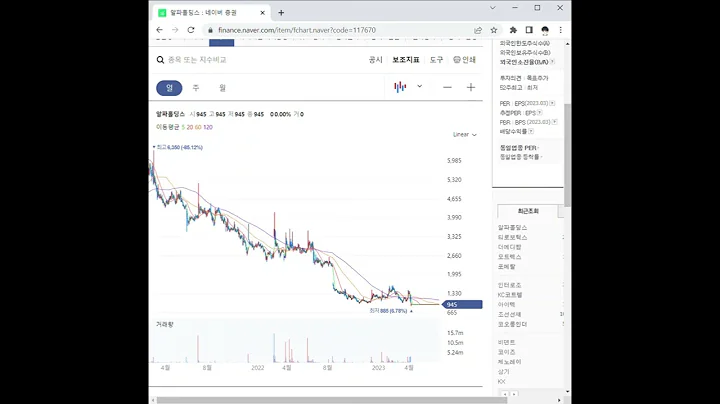The image size is (720, 404).
Task: Go to previous page of recent list
Action: [x=505, y=394]
